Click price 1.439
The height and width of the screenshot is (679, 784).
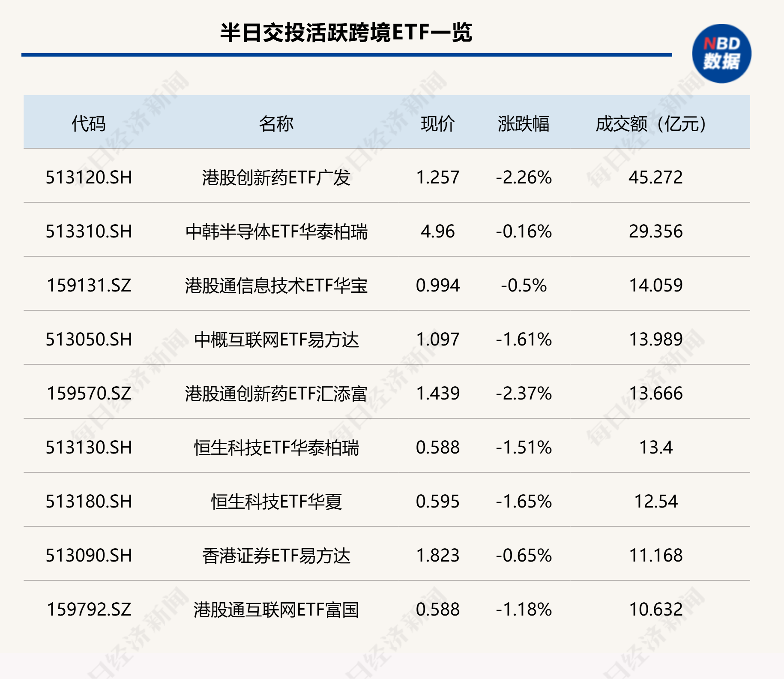coord(438,394)
